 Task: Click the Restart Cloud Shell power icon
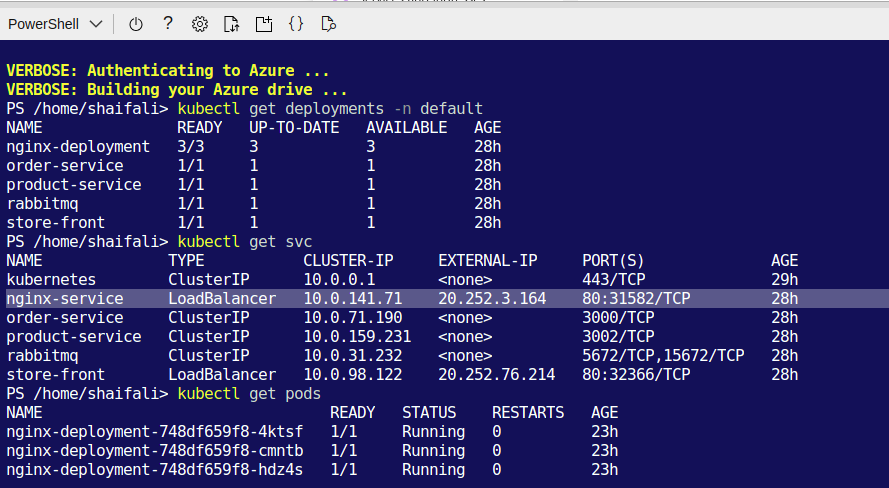tap(136, 23)
